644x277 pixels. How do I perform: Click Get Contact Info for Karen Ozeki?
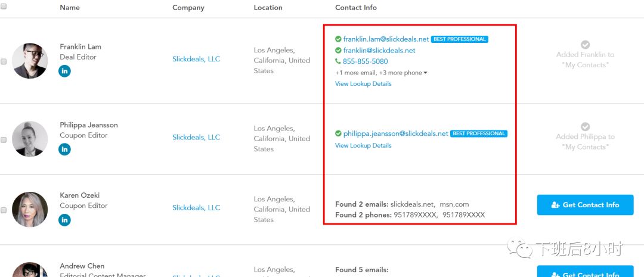586,205
